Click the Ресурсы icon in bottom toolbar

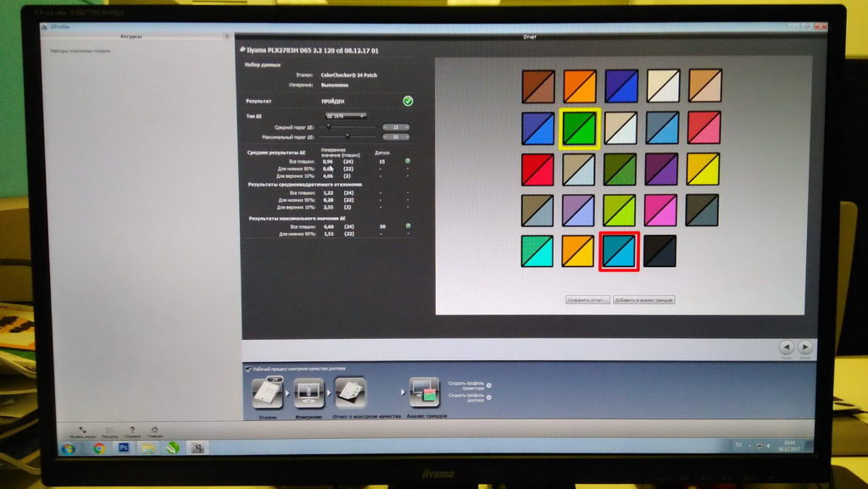(109, 430)
